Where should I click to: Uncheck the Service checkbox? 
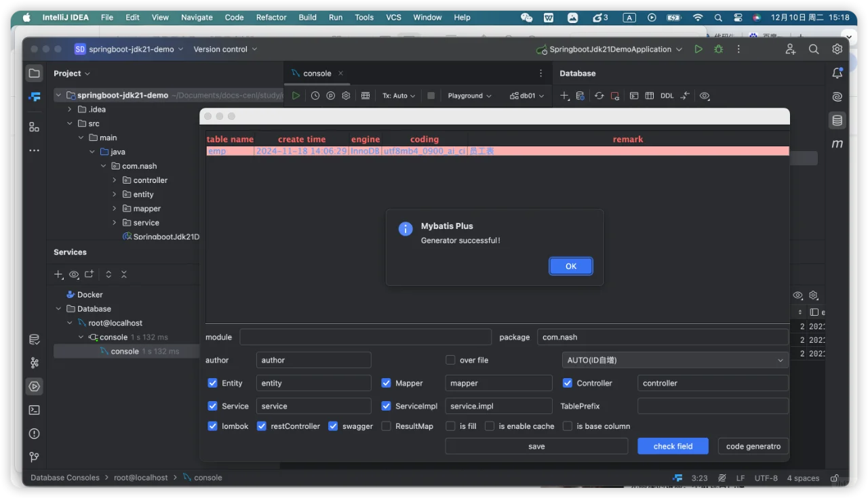[x=213, y=407]
